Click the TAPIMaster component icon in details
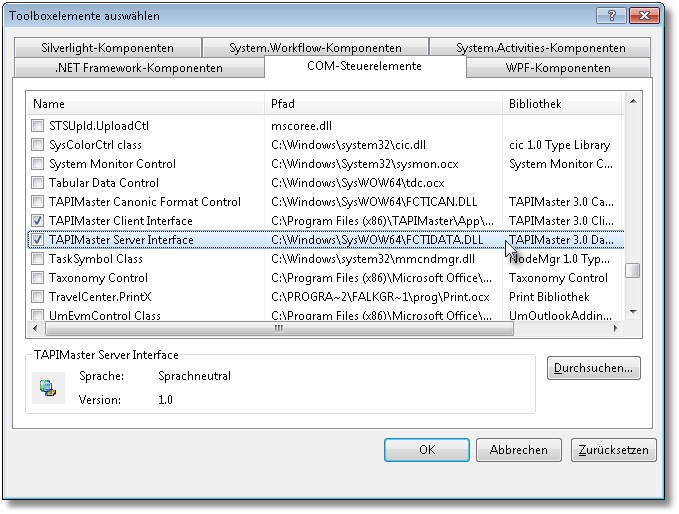The height and width of the screenshot is (514, 679). point(43,387)
